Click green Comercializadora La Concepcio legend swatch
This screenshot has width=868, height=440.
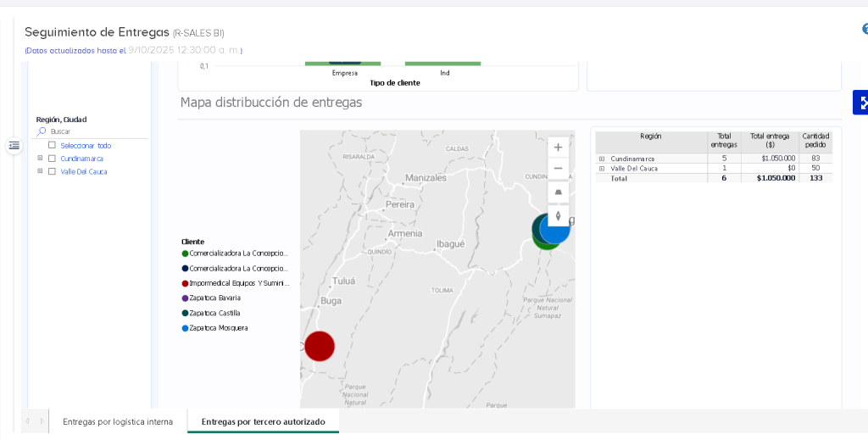(x=185, y=253)
